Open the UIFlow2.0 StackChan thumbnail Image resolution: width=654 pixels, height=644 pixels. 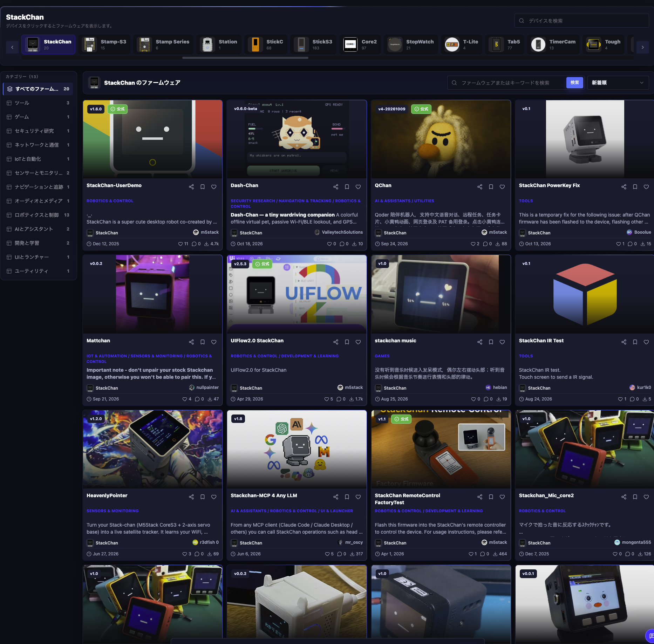(297, 294)
